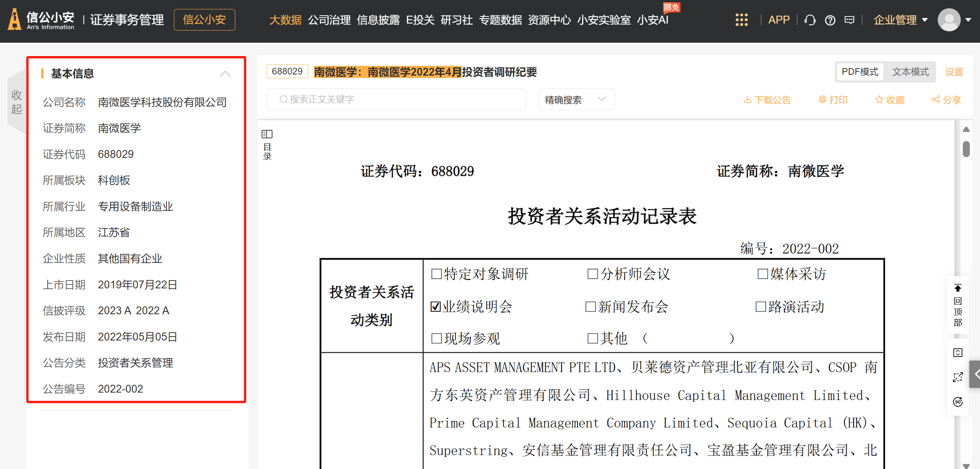
Task: Click the search magnifier icon
Action: [283, 100]
